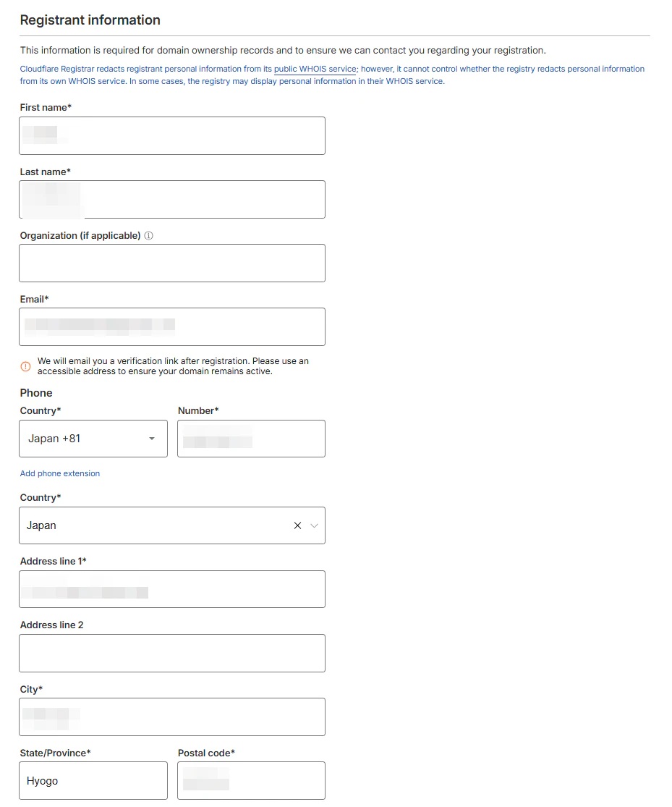Click Add phone extension link
The image size is (672, 807).
(60, 473)
